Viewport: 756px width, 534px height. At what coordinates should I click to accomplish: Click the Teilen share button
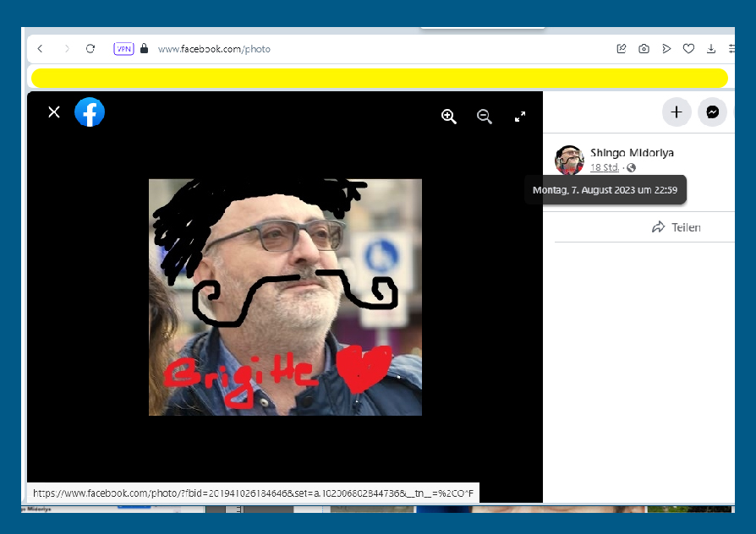point(676,227)
